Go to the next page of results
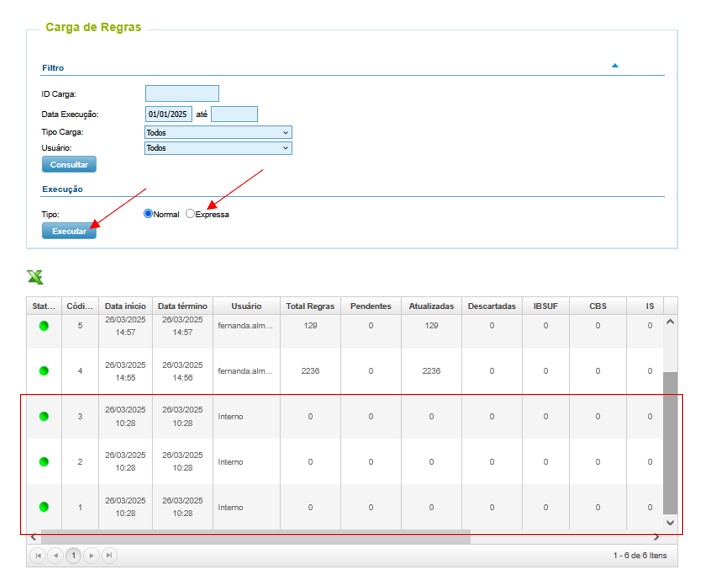Screen dimensions: 711x577 pyautogui.click(x=92, y=555)
